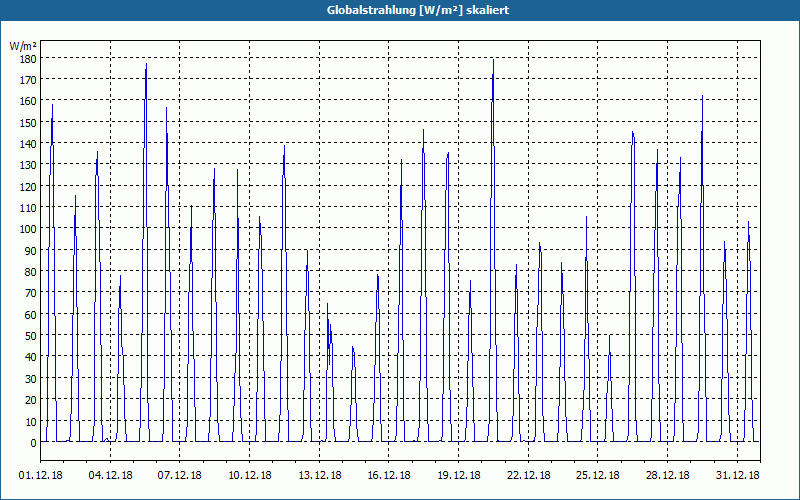This screenshot has height=500, width=800.
Task: Select the 13.12.18 date label
Action: click(319, 475)
